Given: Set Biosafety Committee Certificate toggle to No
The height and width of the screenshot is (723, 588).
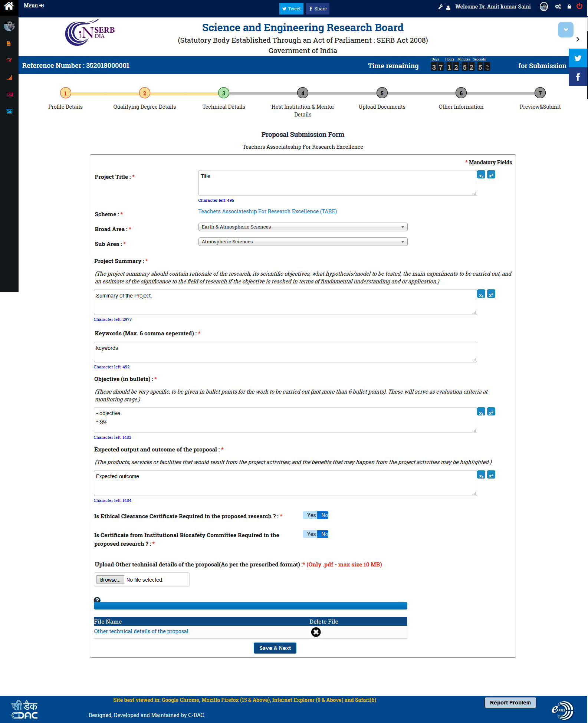Looking at the screenshot, I should 324,534.
